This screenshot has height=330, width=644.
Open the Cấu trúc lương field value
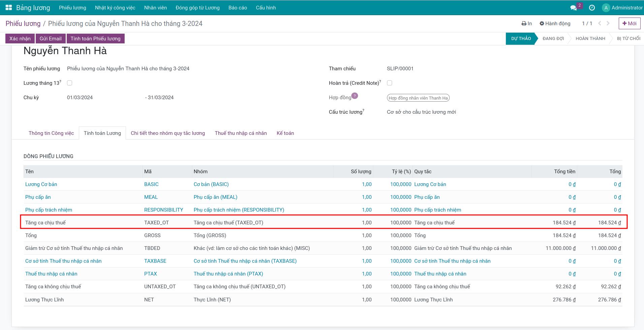tap(421, 112)
